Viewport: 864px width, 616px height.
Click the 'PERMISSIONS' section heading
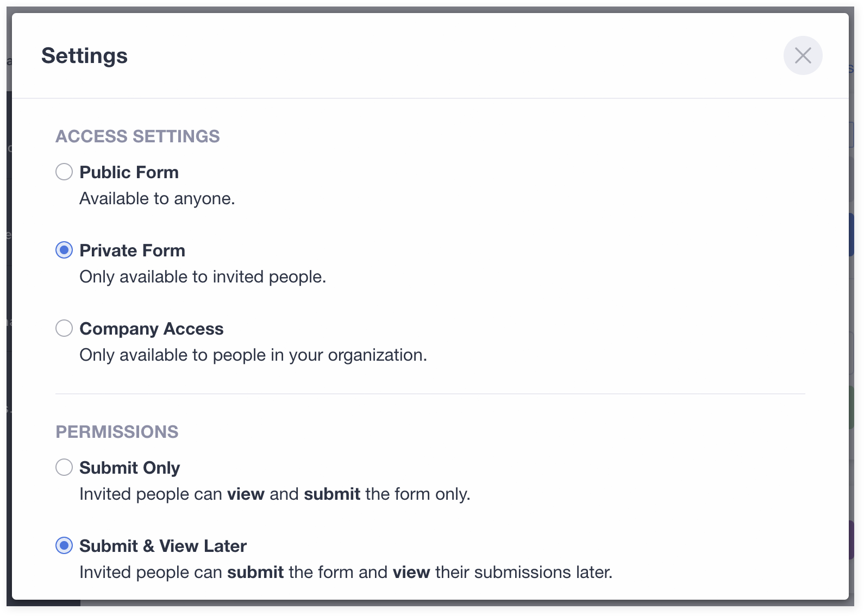pos(117,432)
